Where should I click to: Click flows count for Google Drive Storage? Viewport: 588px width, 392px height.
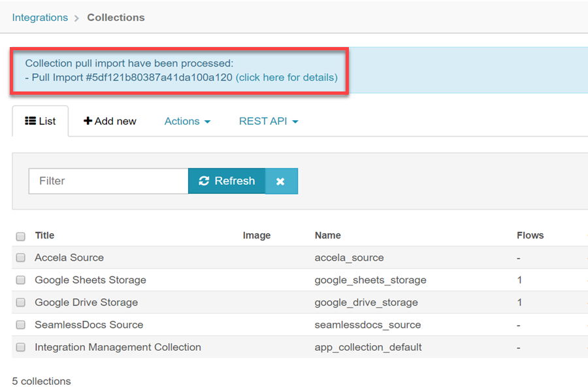[x=519, y=302]
